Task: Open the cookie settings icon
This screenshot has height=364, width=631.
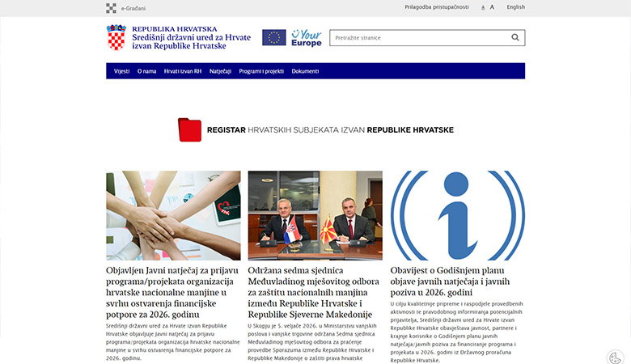Action: coord(615,356)
